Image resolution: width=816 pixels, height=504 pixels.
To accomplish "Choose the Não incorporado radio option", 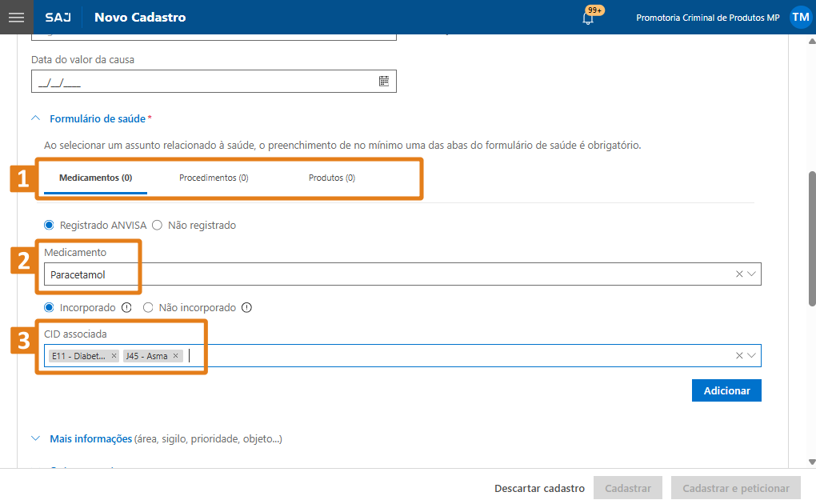I will coord(148,308).
